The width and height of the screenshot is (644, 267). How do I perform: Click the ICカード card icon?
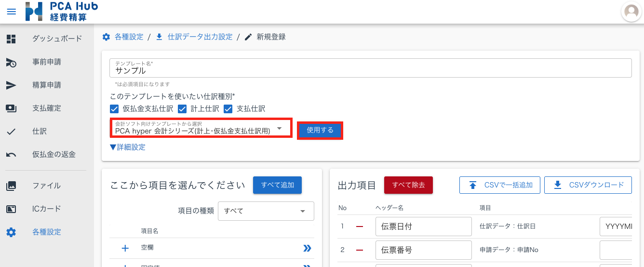(x=11, y=209)
